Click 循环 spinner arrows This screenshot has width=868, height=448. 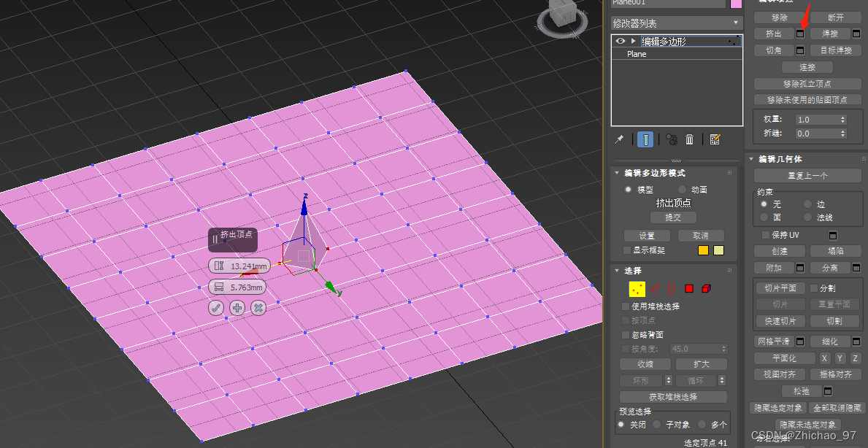(x=722, y=381)
